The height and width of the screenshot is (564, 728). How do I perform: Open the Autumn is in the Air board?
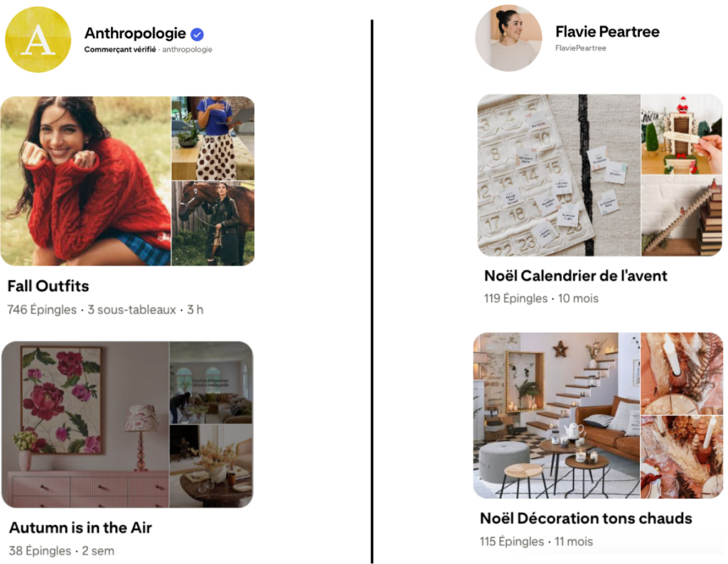pyautogui.click(x=80, y=528)
